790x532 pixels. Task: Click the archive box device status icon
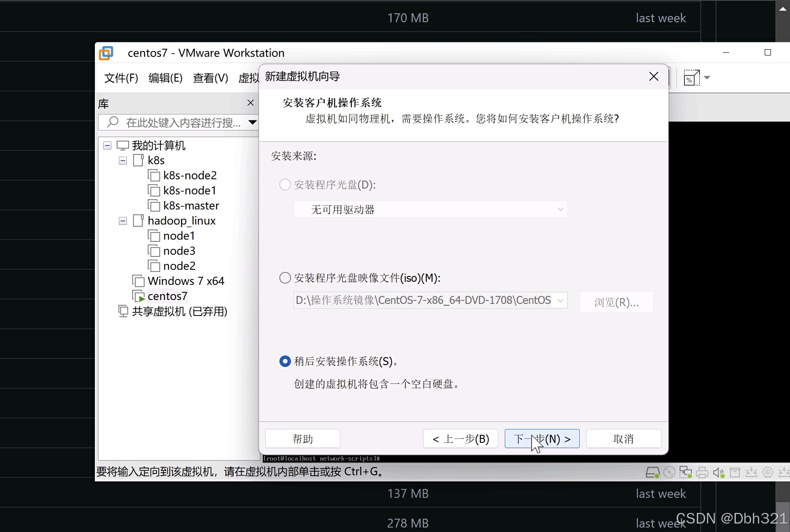(735, 473)
